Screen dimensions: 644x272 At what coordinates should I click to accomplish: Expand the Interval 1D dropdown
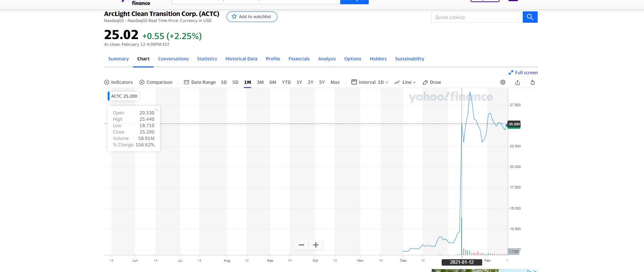pyautogui.click(x=370, y=82)
